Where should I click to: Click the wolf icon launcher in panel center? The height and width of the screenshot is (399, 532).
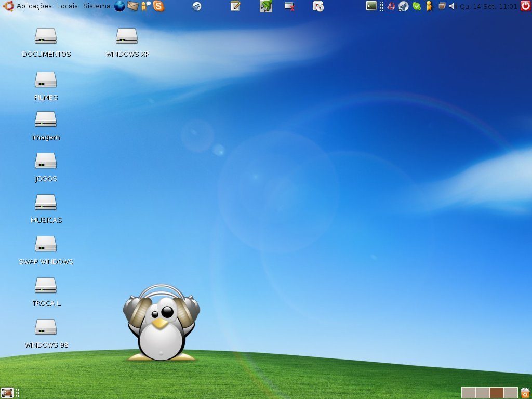[x=197, y=6]
